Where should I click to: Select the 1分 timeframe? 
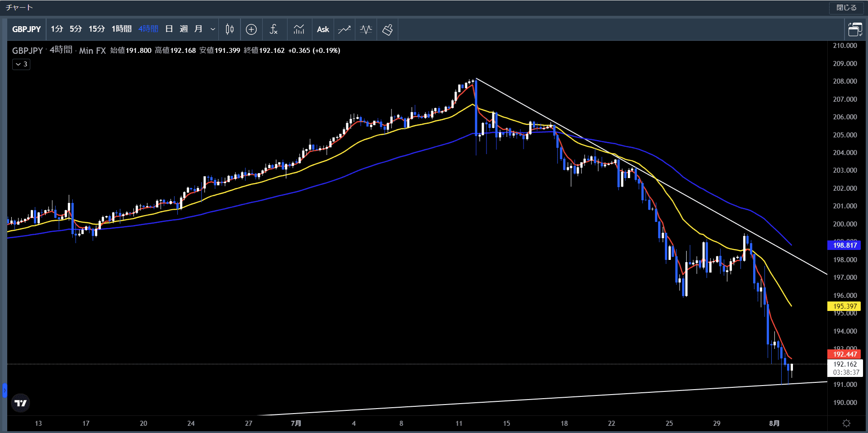(57, 29)
